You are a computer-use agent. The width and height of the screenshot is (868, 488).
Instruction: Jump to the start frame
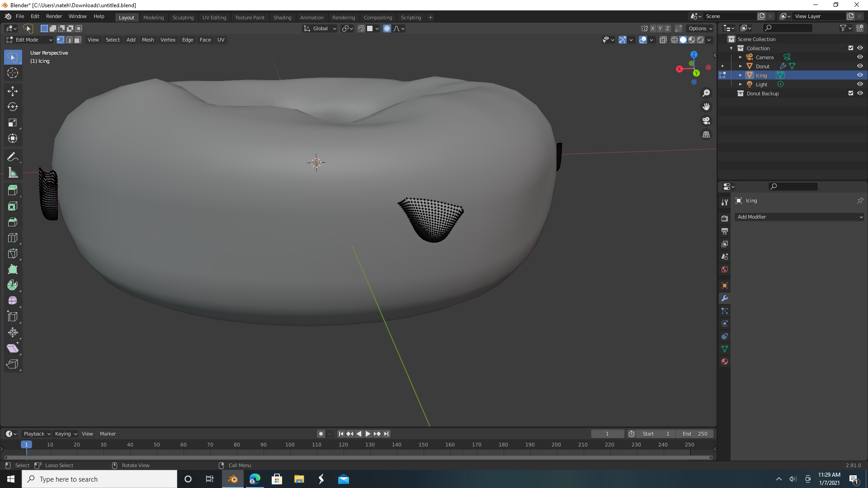pyautogui.click(x=341, y=434)
